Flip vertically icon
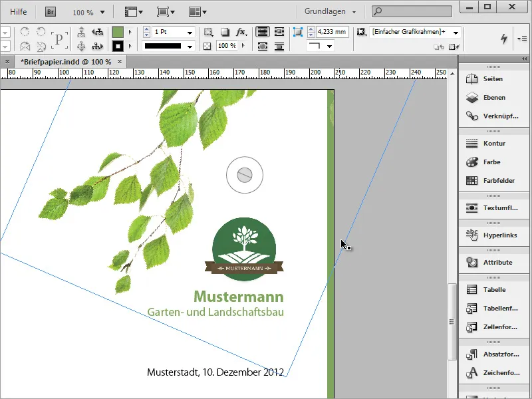532x399 pixels. tap(41, 46)
